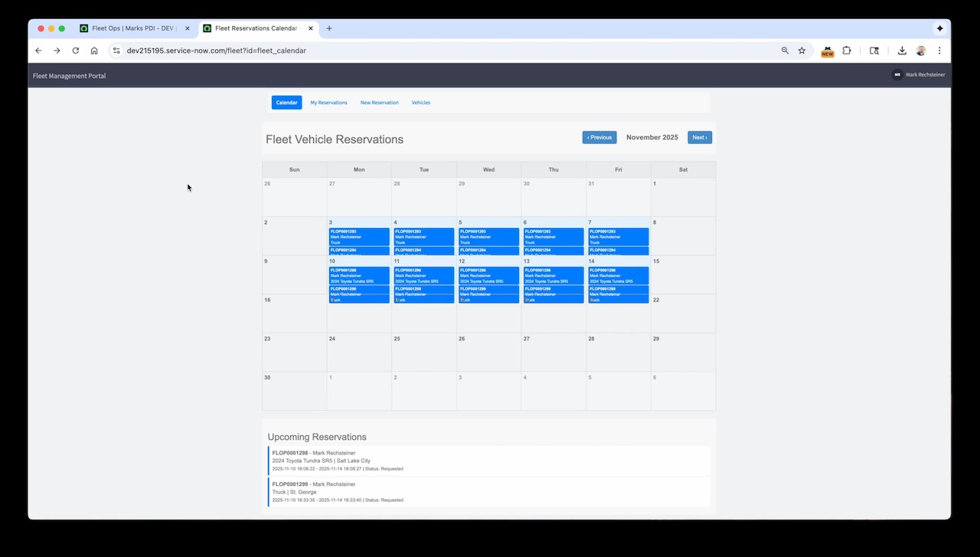Click the back navigation arrow
The image size is (980, 557).
[38, 50]
